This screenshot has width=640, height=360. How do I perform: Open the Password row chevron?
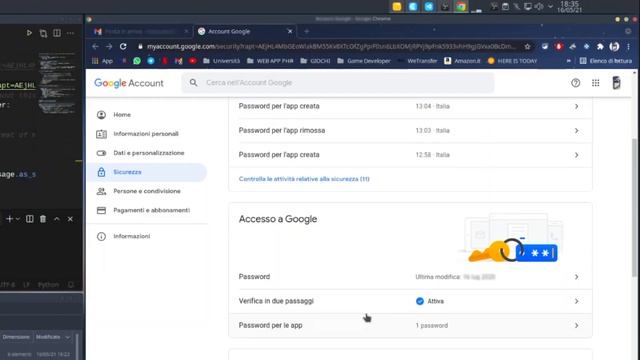pos(576,277)
